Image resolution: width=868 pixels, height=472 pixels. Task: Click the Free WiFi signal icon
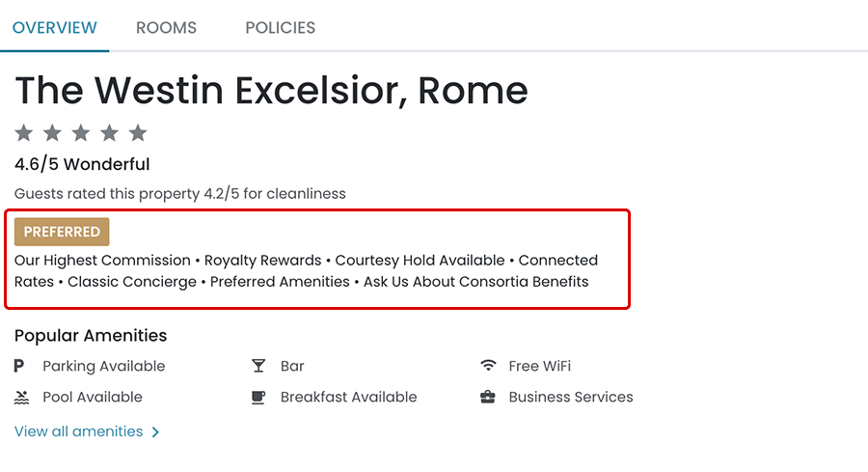click(488, 366)
